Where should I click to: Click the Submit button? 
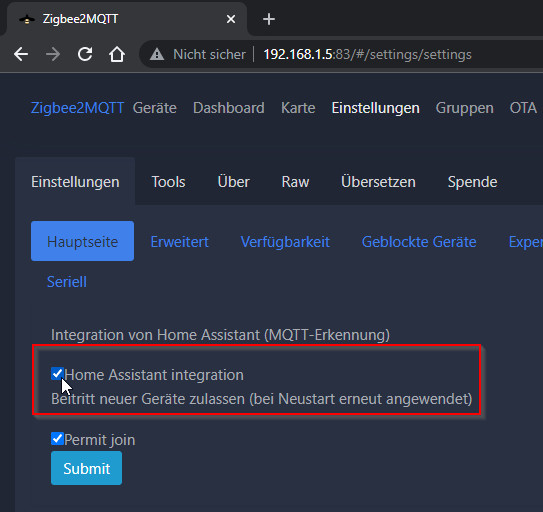tap(87, 468)
